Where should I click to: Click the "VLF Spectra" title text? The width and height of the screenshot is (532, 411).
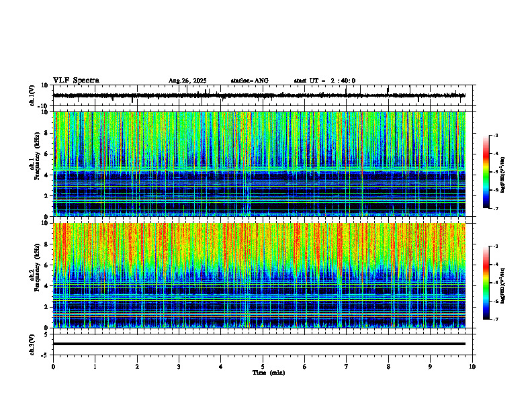pyautogui.click(x=76, y=81)
